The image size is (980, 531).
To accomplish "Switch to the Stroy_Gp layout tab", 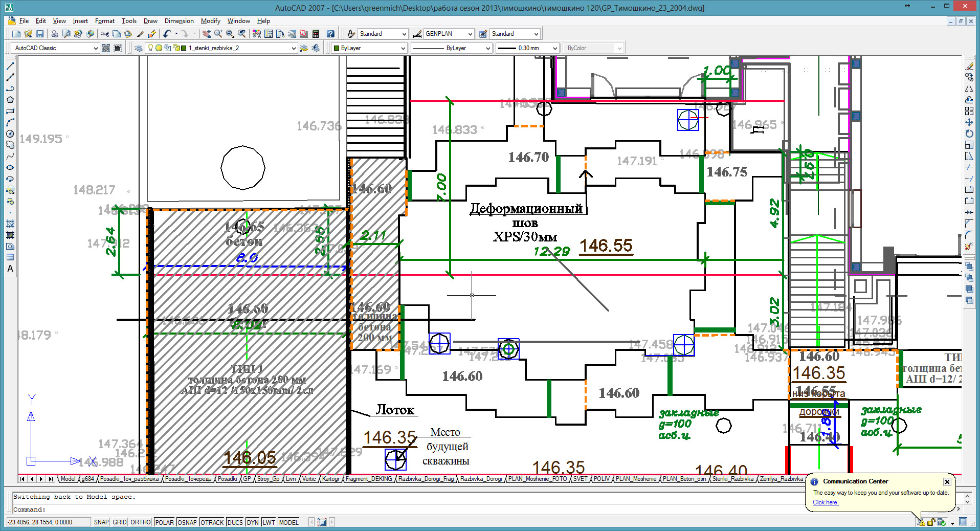I will pos(268,479).
